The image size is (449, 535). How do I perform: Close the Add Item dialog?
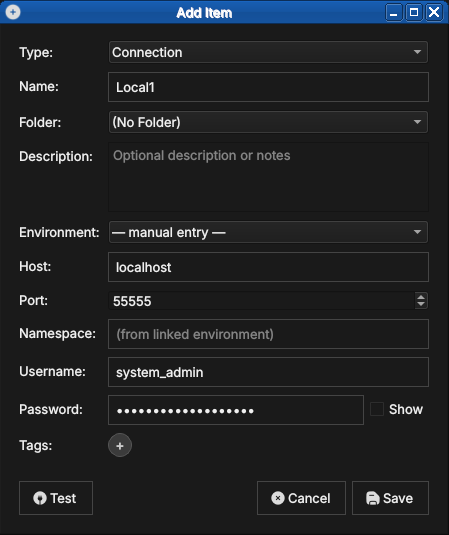(434, 13)
